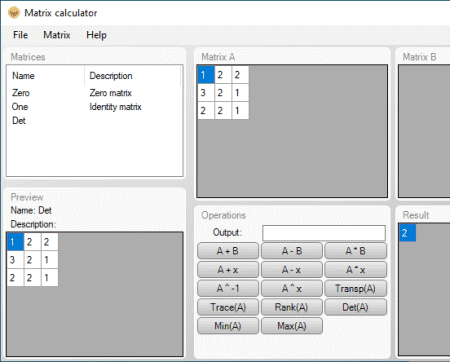Select Matrix A second row last cell

click(x=240, y=93)
